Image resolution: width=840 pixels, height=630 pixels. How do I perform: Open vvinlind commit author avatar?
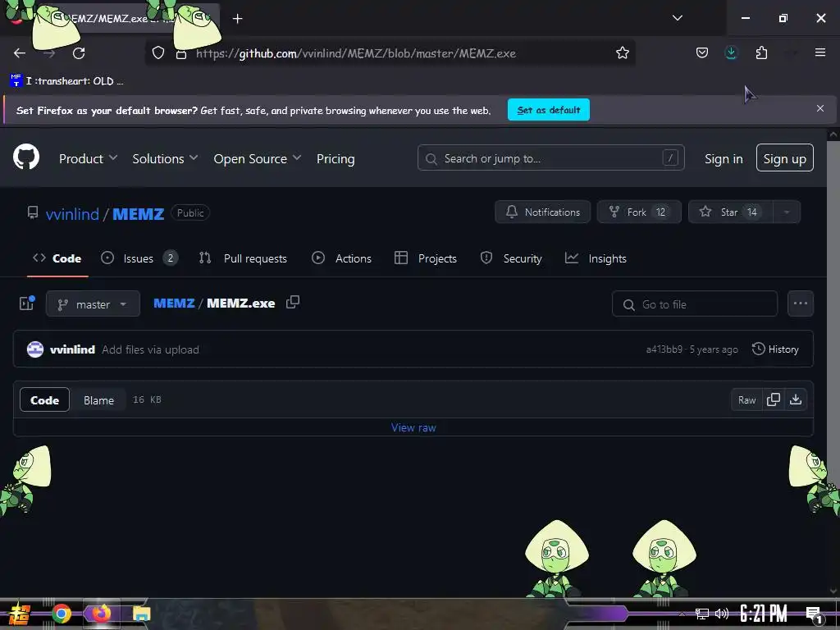point(35,349)
